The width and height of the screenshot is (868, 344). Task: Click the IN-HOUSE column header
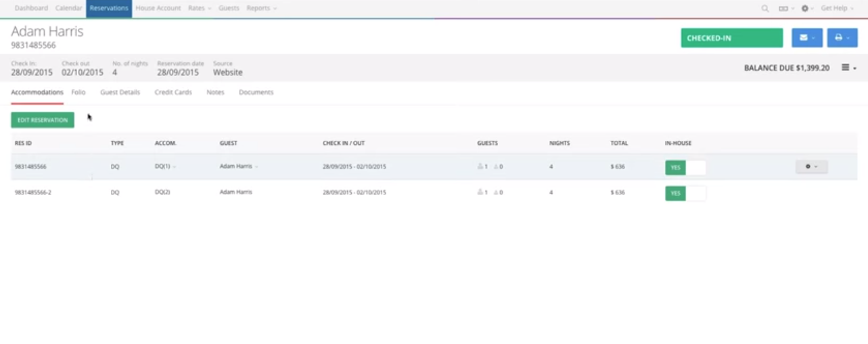point(678,144)
